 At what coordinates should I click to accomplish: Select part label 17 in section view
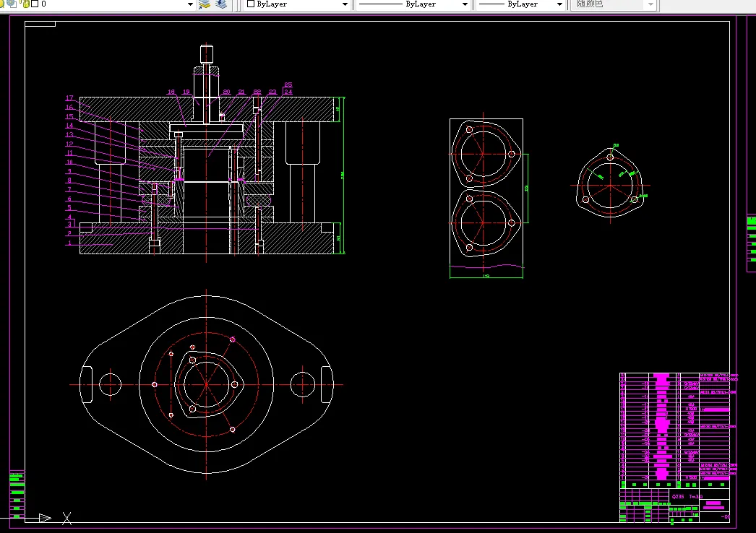(69, 97)
